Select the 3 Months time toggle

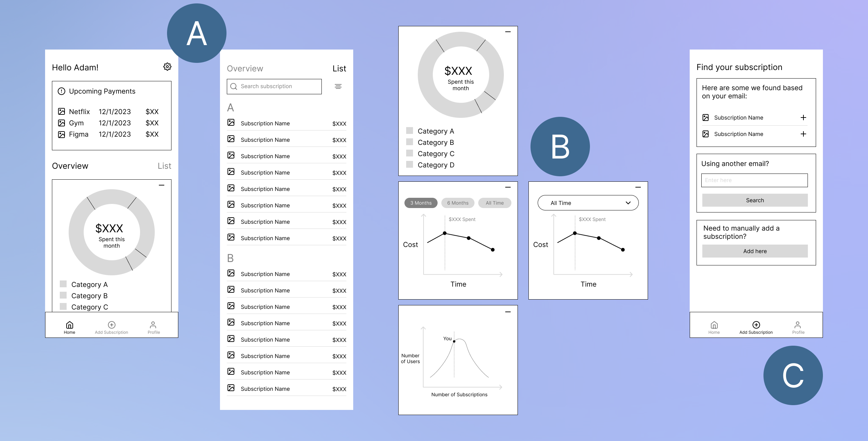click(421, 203)
